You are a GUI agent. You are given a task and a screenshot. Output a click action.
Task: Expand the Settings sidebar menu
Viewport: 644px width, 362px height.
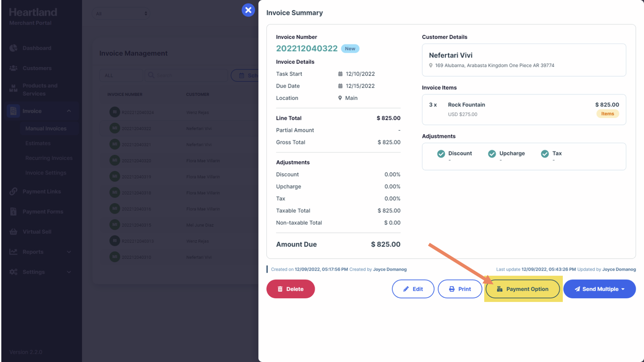click(x=69, y=272)
